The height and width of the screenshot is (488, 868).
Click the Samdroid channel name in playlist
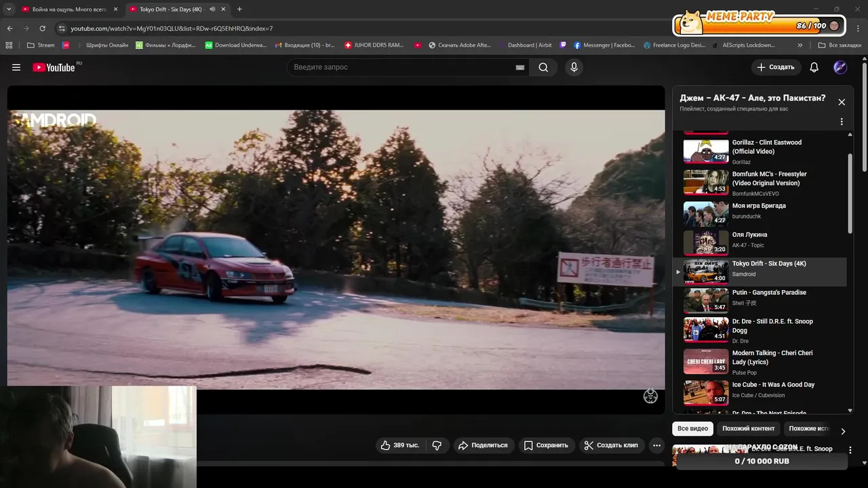point(743,274)
